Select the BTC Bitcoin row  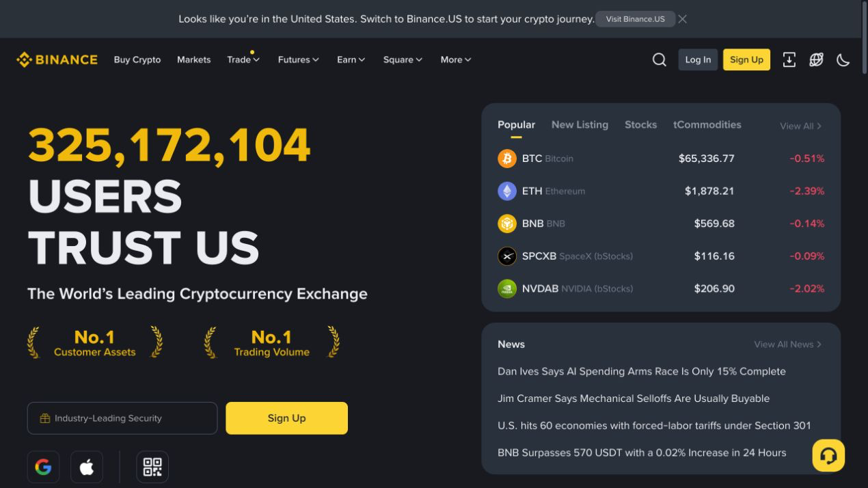[661, 159]
